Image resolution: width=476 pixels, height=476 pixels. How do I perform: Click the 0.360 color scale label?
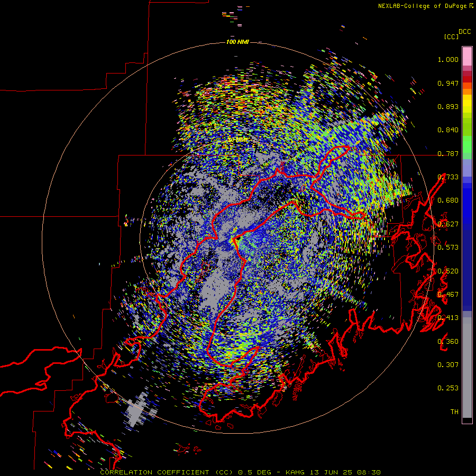point(448,342)
